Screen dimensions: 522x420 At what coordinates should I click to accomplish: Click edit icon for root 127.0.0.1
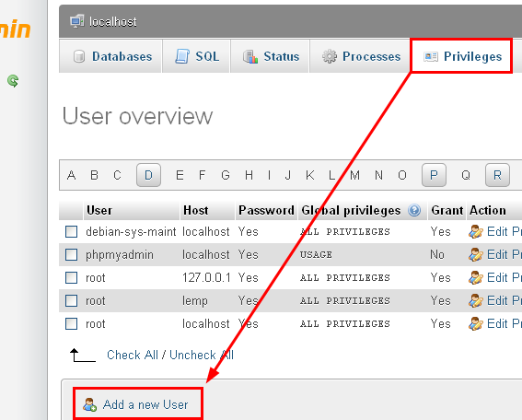pyautogui.click(x=475, y=278)
